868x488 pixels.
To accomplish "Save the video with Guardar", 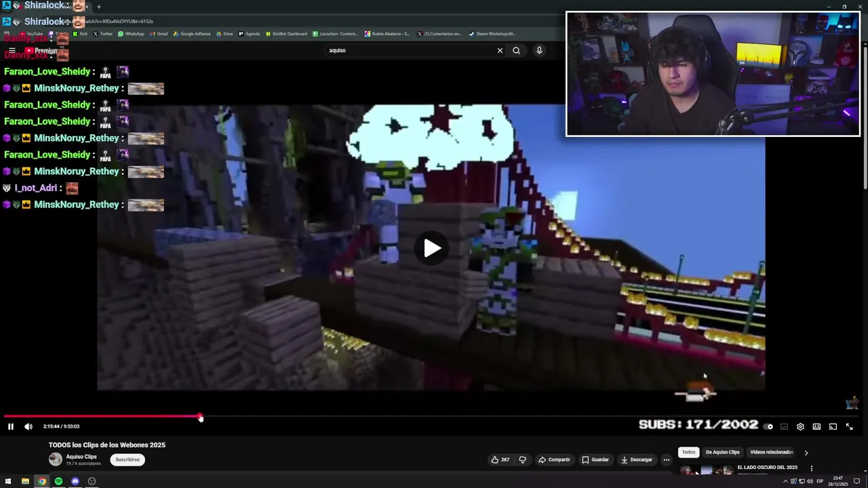I will (x=595, y=460).
